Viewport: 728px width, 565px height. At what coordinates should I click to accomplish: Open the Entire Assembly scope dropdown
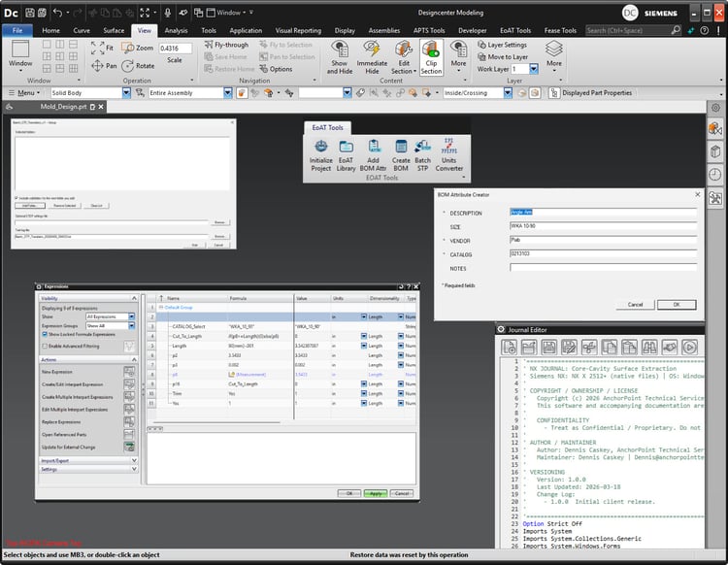pos(228,93)
